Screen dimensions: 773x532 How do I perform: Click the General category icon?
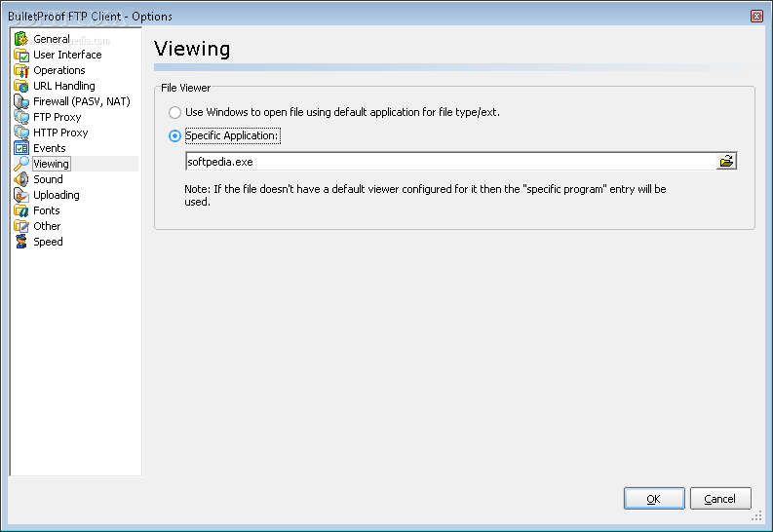[21, 39]
